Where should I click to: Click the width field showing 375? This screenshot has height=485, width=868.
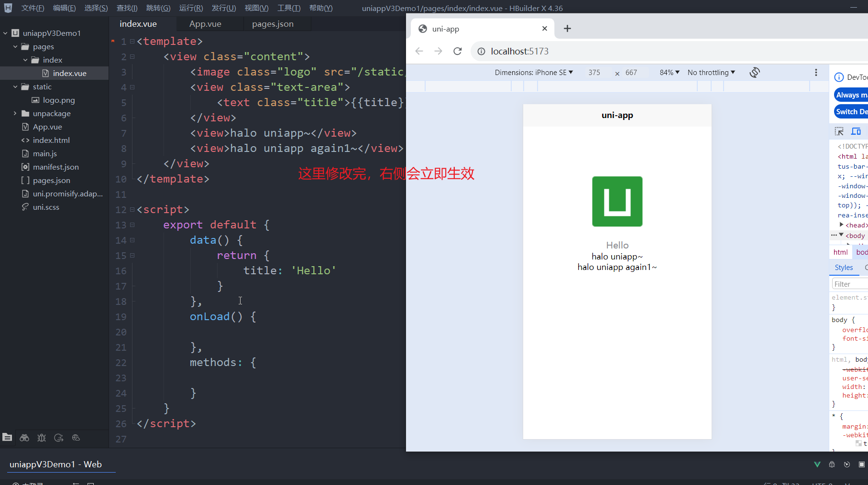(x=594, y=73)
